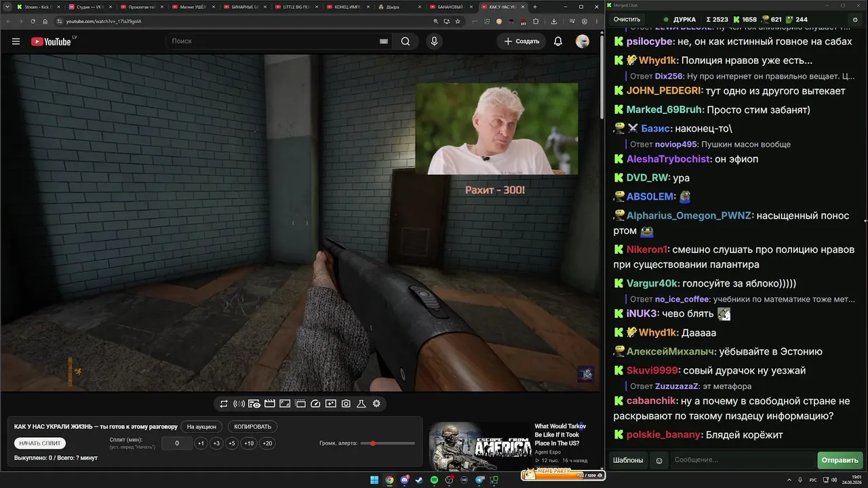This screenshot has width=868, height=488.
Task: Open Spotify from the taskbar
Action: coord(435,480)
